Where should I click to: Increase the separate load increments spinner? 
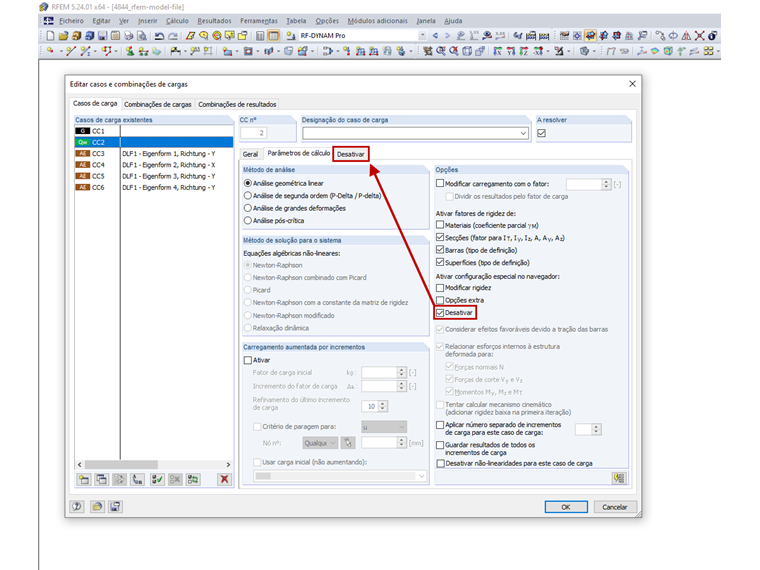pyautogui.click(x=596, y=427)
